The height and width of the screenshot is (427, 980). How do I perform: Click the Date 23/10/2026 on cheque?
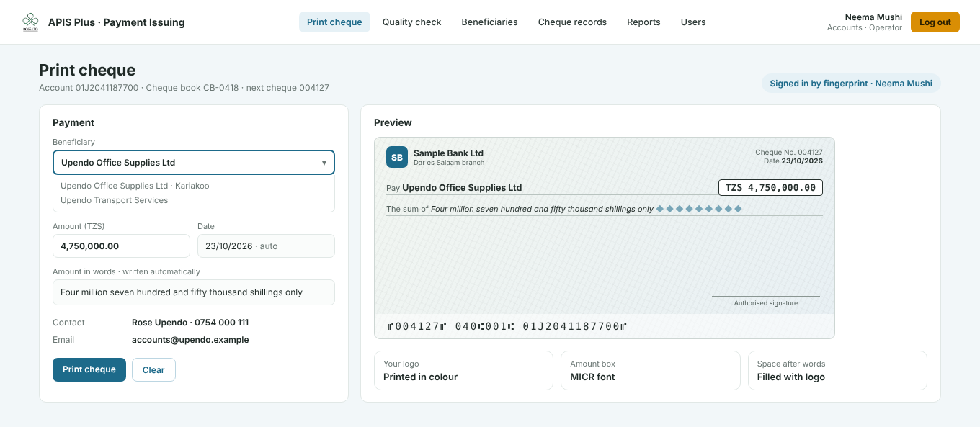[793, 161]
